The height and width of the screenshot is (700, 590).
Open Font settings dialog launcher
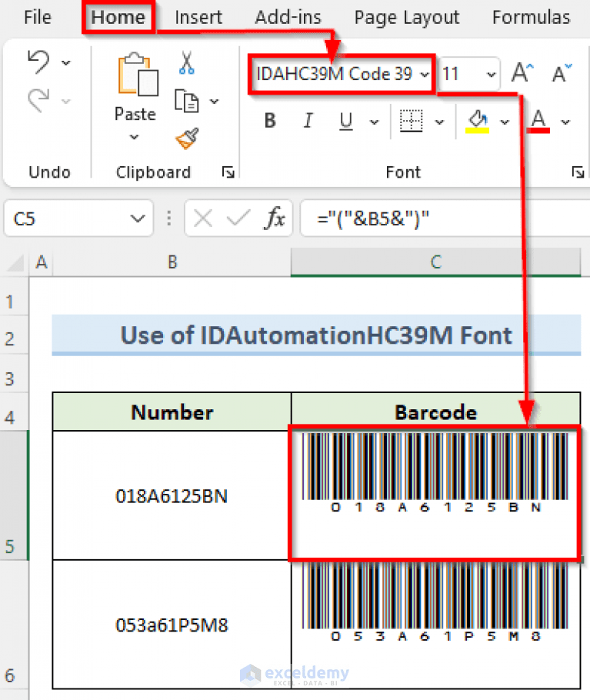coord(578,172)
